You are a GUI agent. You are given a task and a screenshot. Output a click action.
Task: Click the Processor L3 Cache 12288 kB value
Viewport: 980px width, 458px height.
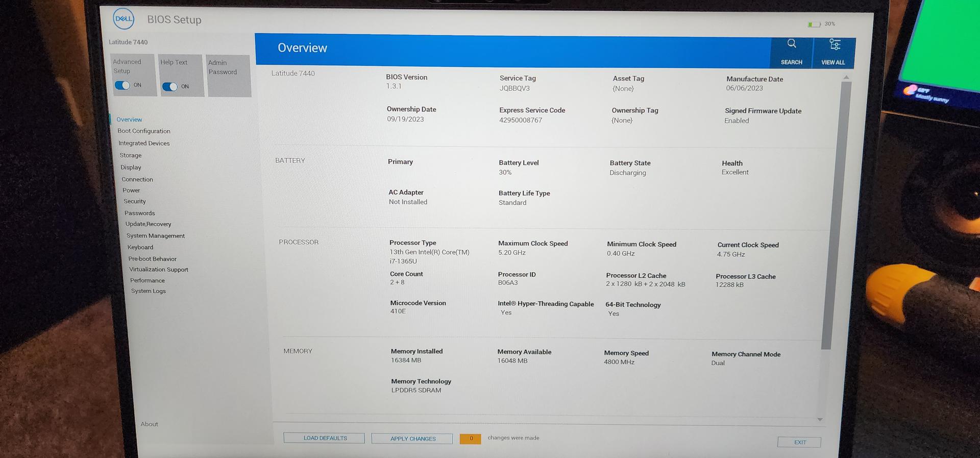pos(729,285)
